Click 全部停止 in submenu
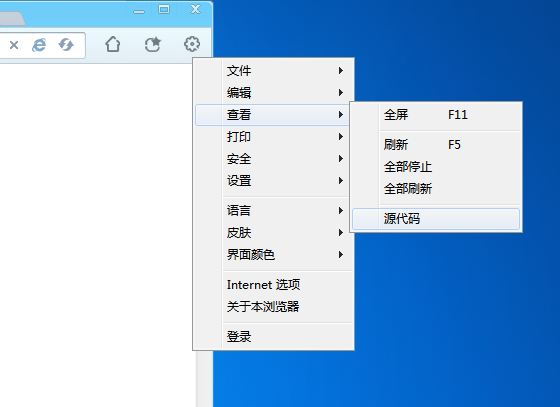The image size is (560, 407). (x=436, y=167)
